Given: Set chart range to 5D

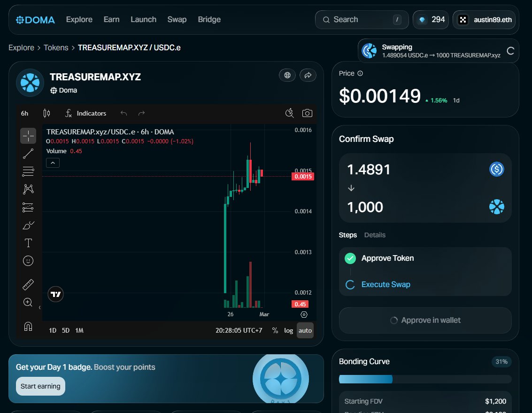Looking at the screenshot, I should [65, 330].
